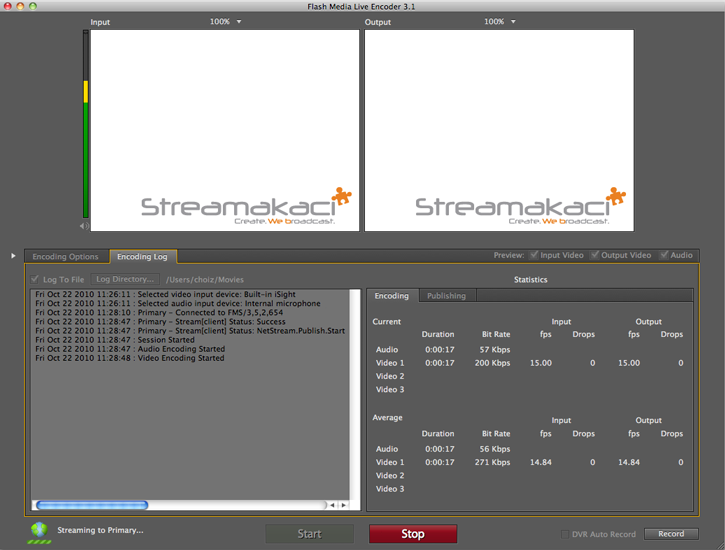
Task: Click the Output video preview
Action: (499, 130)
